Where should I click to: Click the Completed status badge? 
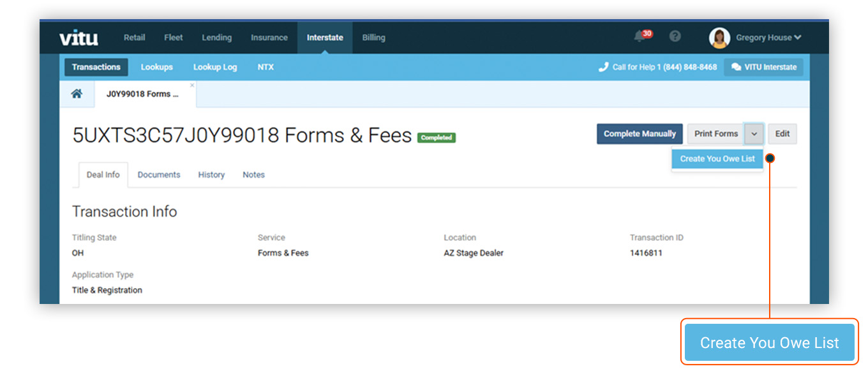[436, 137]
